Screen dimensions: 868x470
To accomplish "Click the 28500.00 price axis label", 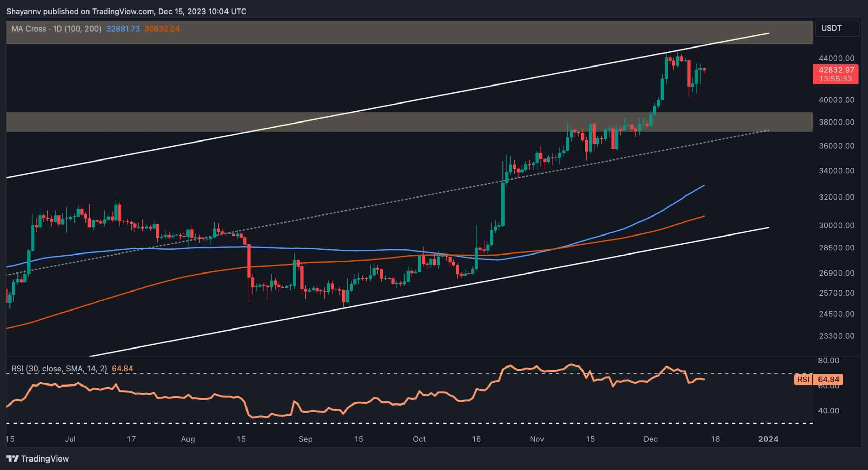I will [836, 248].
